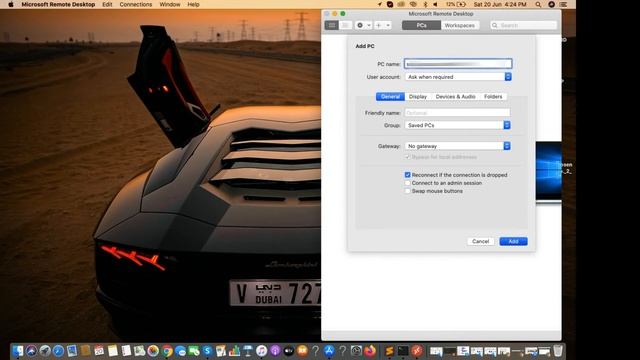640x360 pixels.
Task: Open Numbers from the Dock
Action: point(234,351)
